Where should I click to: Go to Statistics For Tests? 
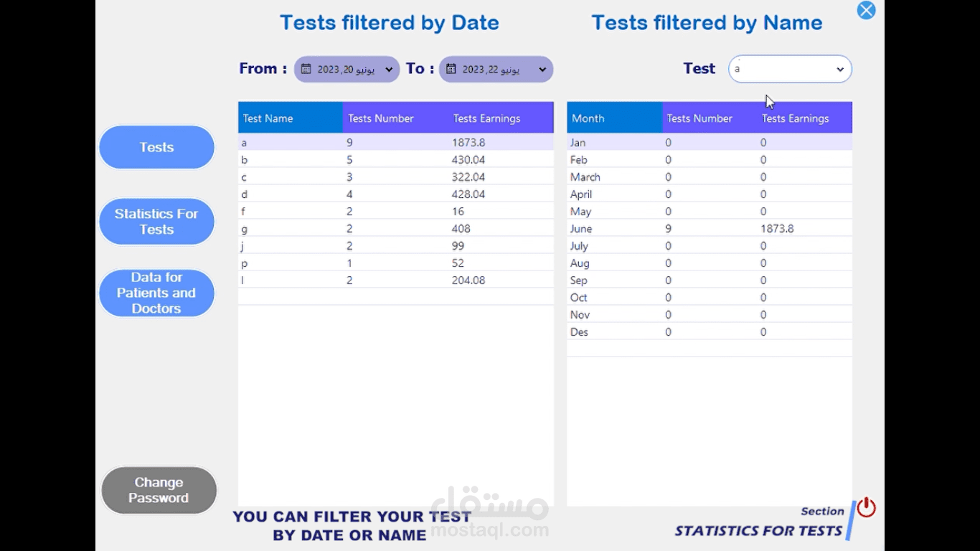156,222
